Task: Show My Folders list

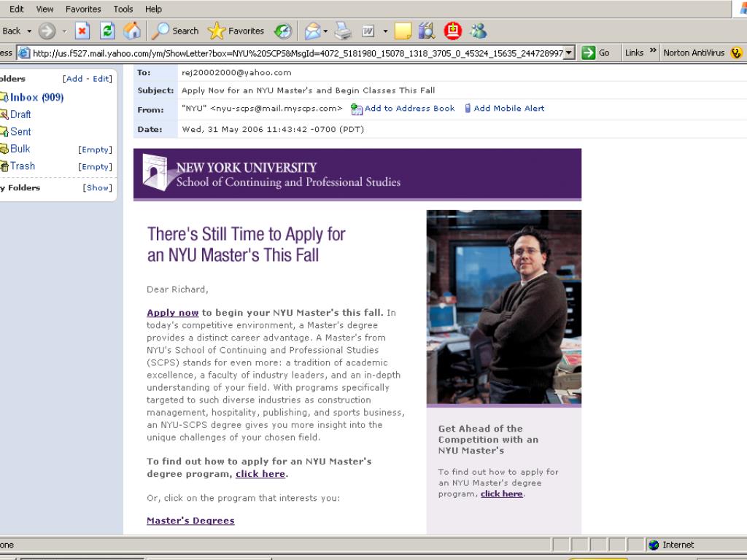Action: point(98,187)
